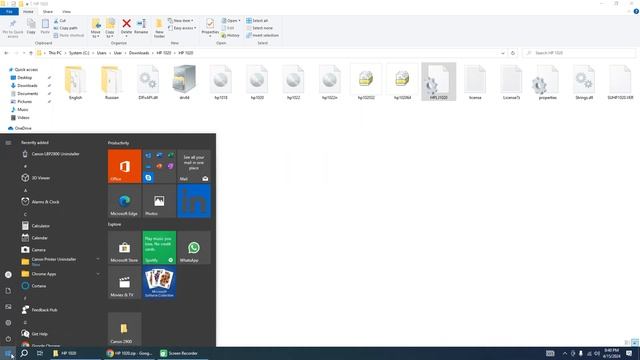Viewport: 640px width, 360px height.
Task: Open Power options in Start menu
Action: (8, 339)
